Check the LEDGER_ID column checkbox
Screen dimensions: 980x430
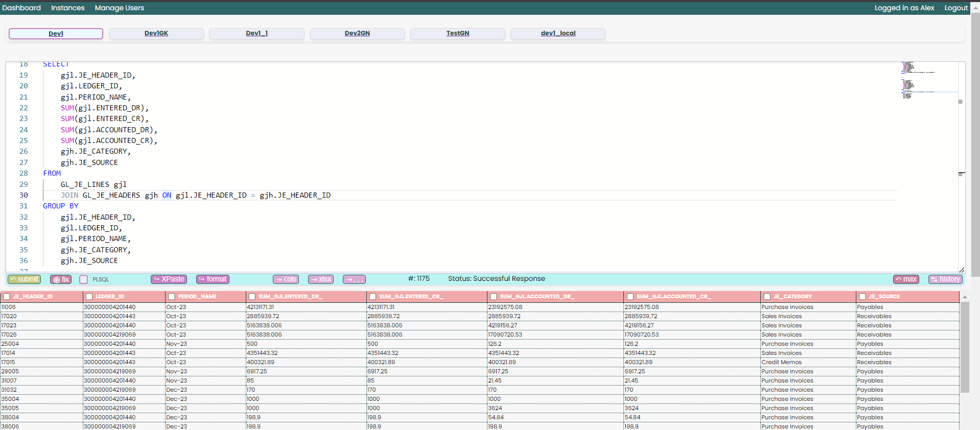[x=89, y=297]
